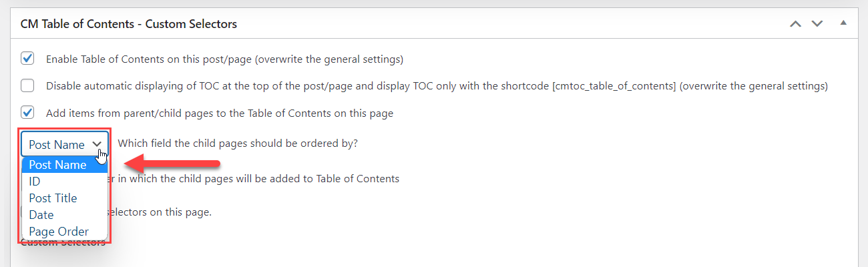The width and height of the screenshot is (868, 267).
Task: Click the Add items from parent/child label
Action: tap(220, 113)
